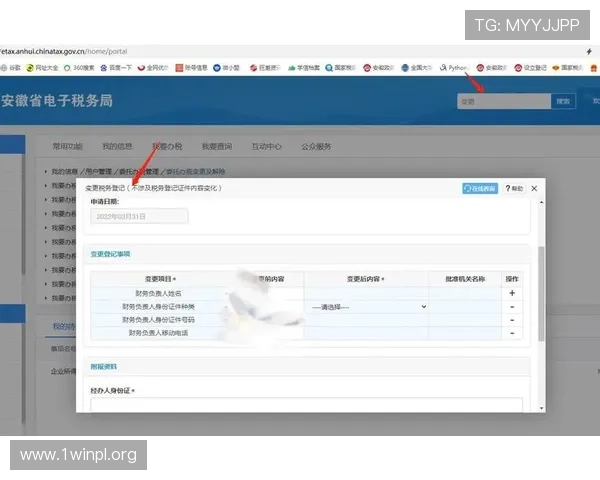Focus the header search input field
The width and height of the screenshot is (600, 480).
504,101
